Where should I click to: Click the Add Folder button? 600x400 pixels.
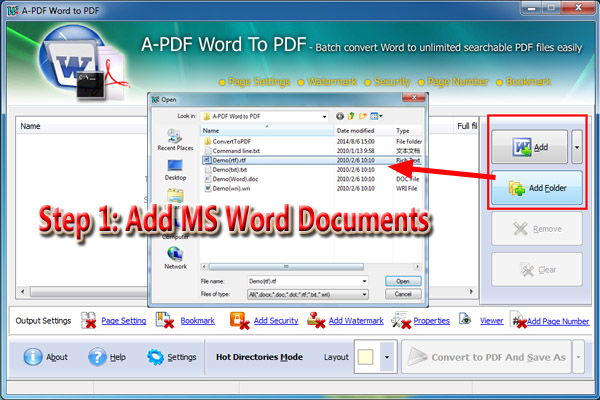tap(537, 188)
